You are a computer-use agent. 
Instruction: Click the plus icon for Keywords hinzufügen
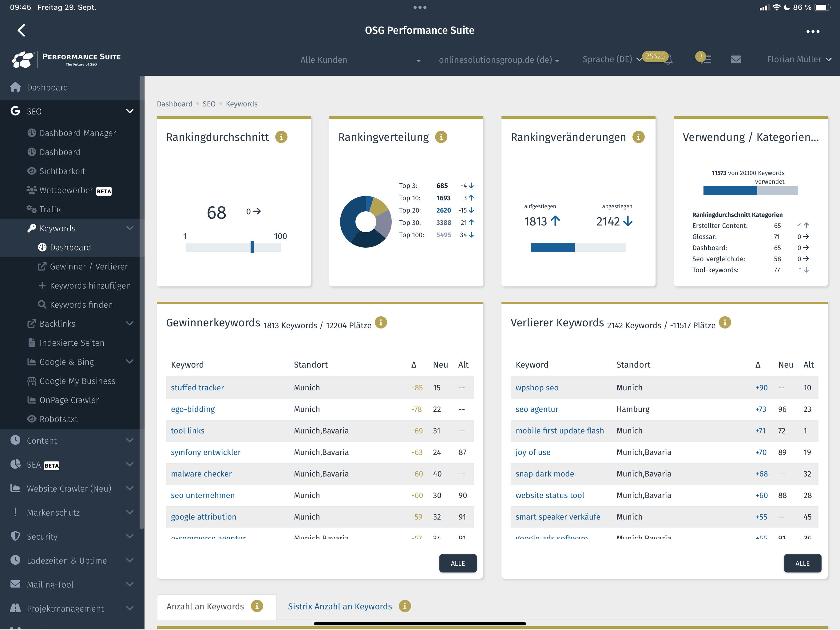point(42,285)
